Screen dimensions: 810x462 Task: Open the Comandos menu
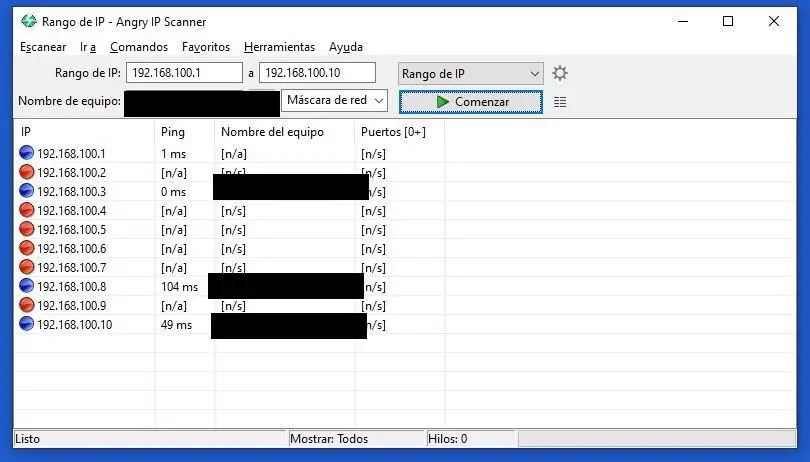pos(139,47)
